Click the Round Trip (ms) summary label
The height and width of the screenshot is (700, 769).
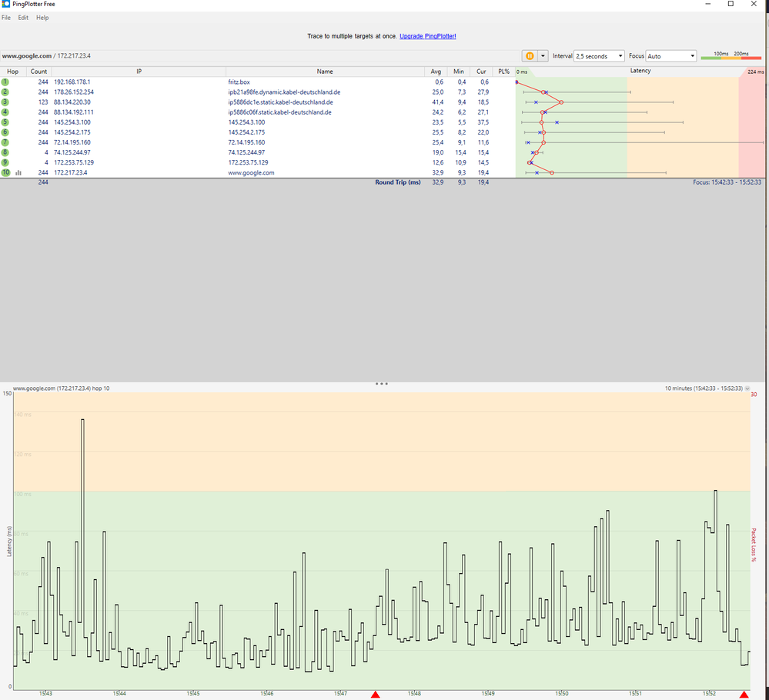click(398, 182)
